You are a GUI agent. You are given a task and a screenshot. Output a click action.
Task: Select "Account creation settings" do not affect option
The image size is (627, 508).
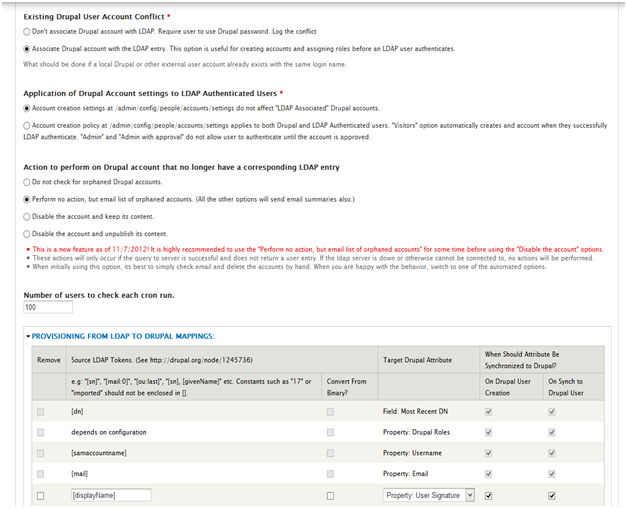point(27,108)
